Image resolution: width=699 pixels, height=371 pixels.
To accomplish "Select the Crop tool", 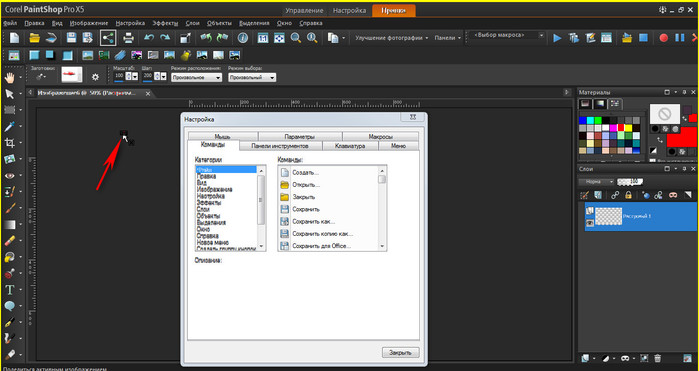I will (9, 143).
